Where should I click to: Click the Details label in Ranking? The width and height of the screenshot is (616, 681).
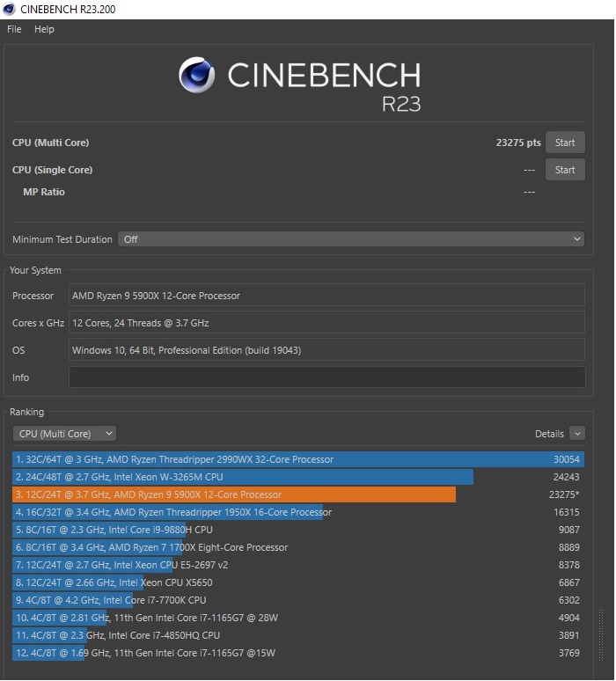549,434
